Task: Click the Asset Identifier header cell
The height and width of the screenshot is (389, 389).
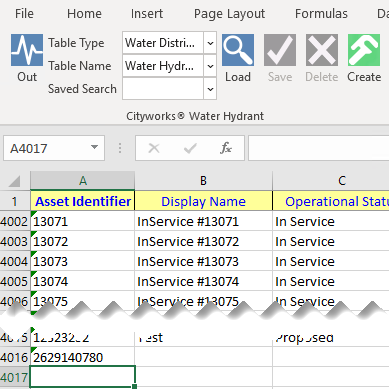Action: point(83,201)
